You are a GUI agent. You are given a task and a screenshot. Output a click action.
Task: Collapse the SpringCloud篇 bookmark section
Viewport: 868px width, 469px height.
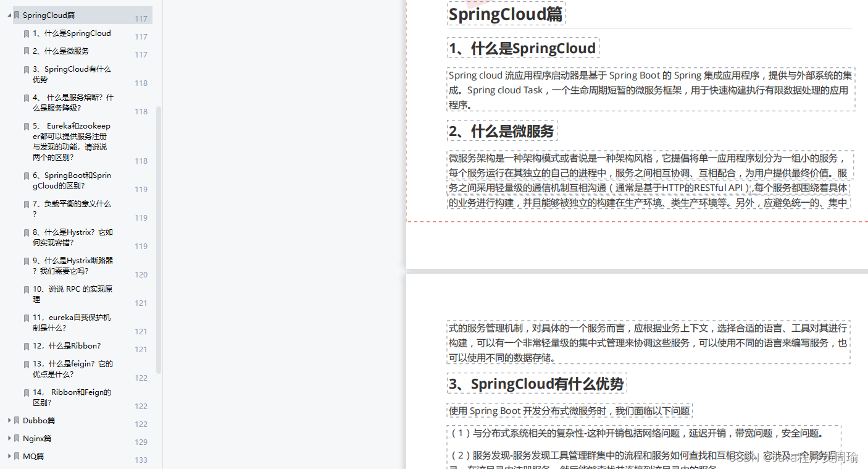pyautogui.click(x=9, y=15)
